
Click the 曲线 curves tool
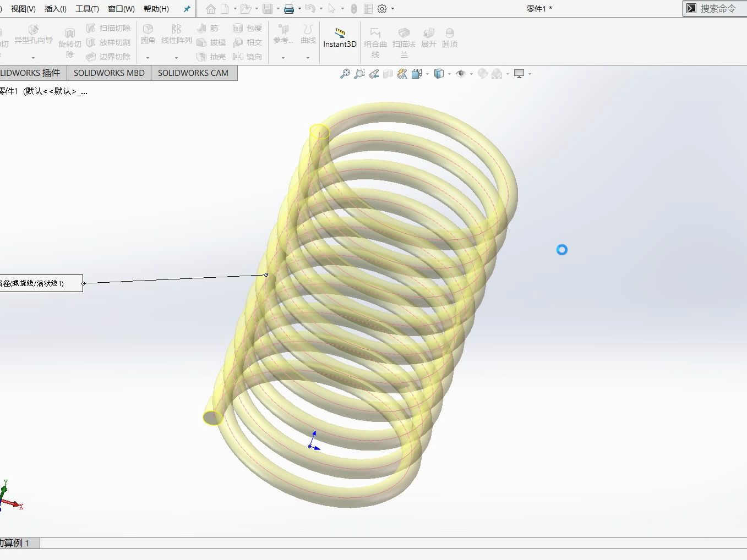click(x=308, y=34)
